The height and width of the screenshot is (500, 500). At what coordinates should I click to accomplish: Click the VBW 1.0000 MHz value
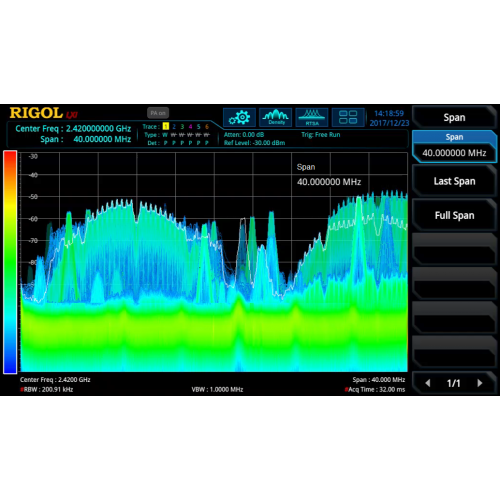click(217, 389)
